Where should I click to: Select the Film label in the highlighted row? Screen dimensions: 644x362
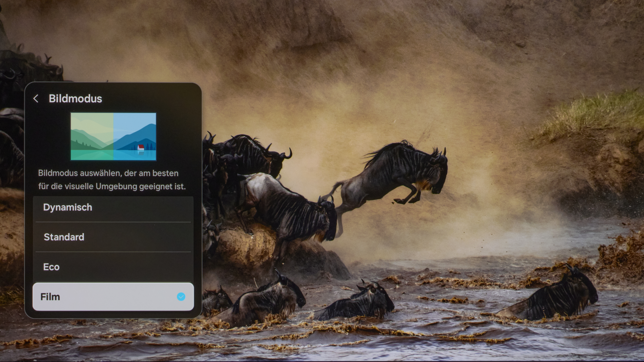pos(50,297)
